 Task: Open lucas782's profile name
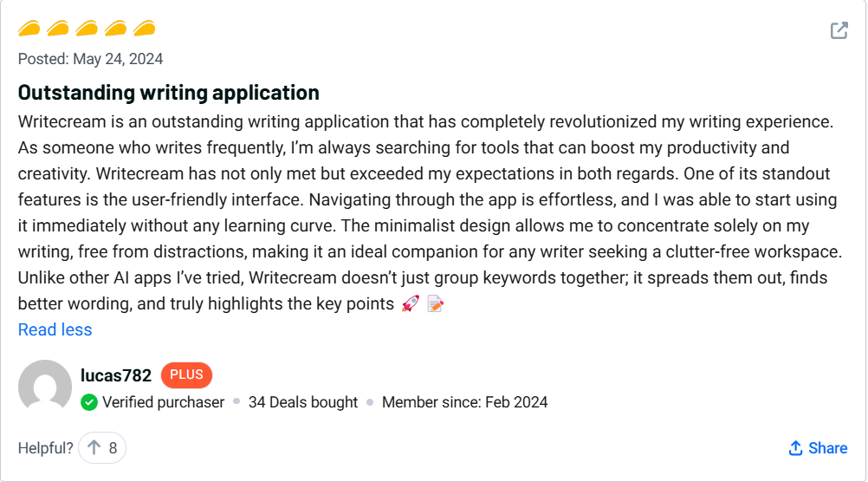116,375
